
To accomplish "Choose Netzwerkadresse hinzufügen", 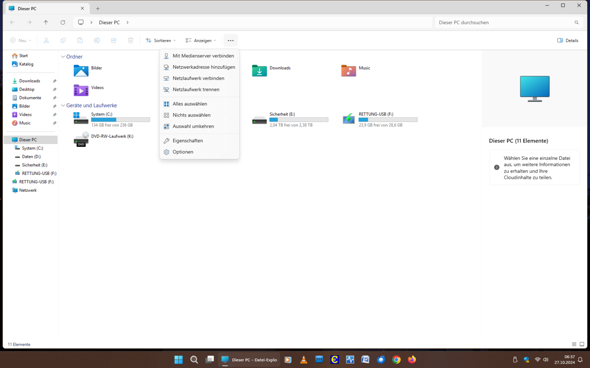I will (199, 67).
